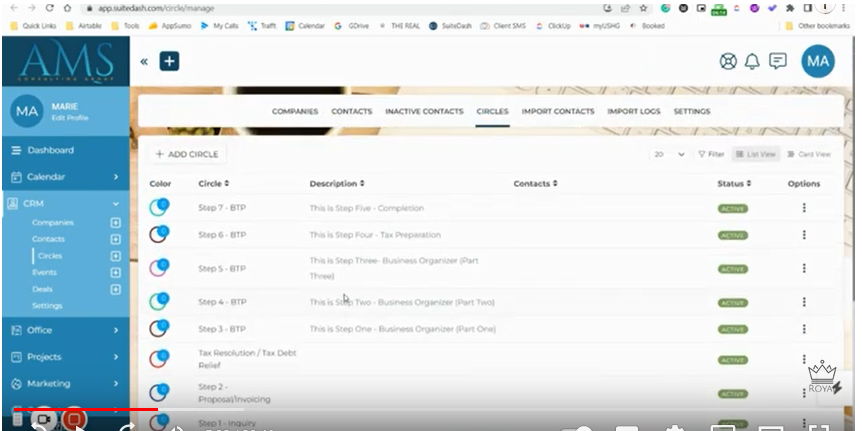Switch to Card View
The width and height of the screenshot is (862, 431).
pyautogui.click(x=808, y=154)
